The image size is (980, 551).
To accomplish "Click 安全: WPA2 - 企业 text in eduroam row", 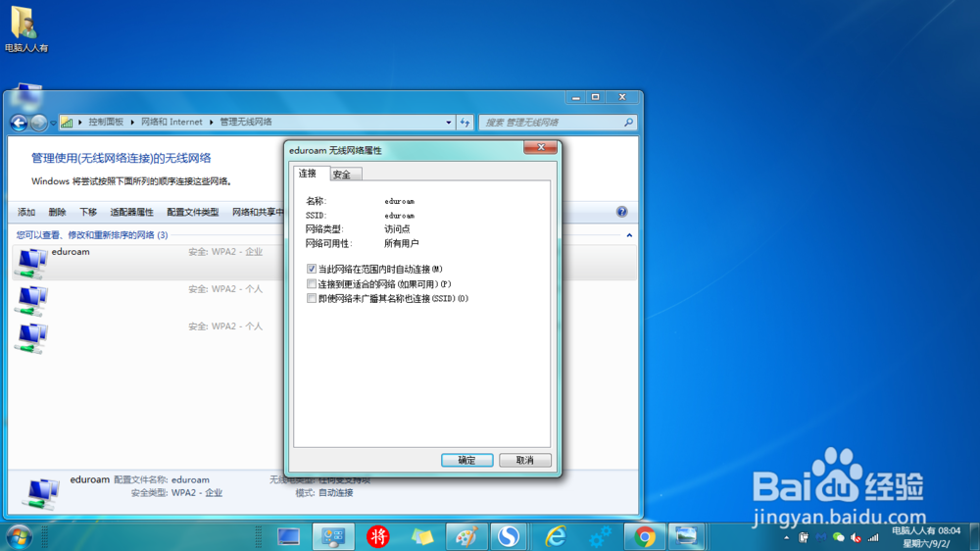I will point(225,251).
